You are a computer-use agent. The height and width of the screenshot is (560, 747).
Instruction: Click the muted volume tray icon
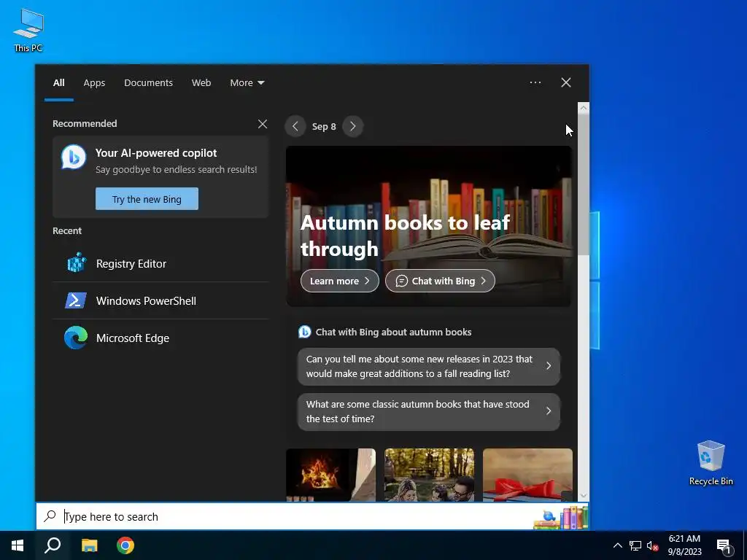[652, 545]
